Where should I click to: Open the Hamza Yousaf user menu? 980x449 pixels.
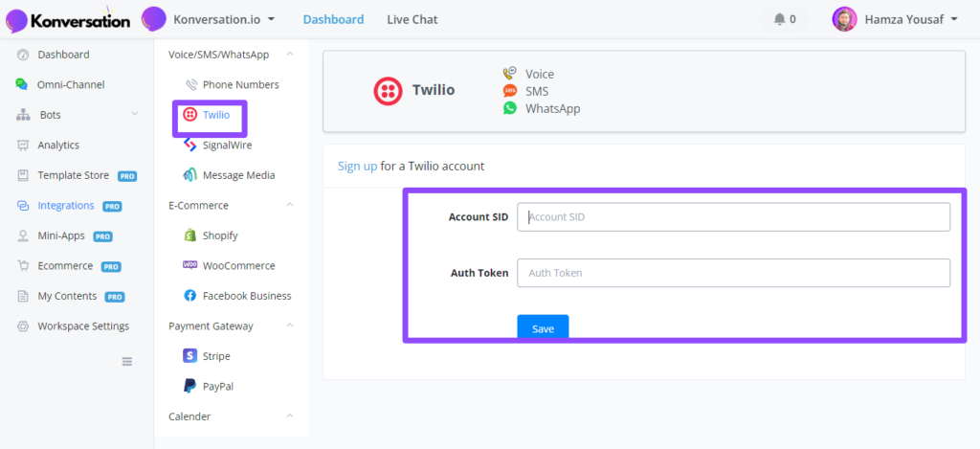[896, 19]
